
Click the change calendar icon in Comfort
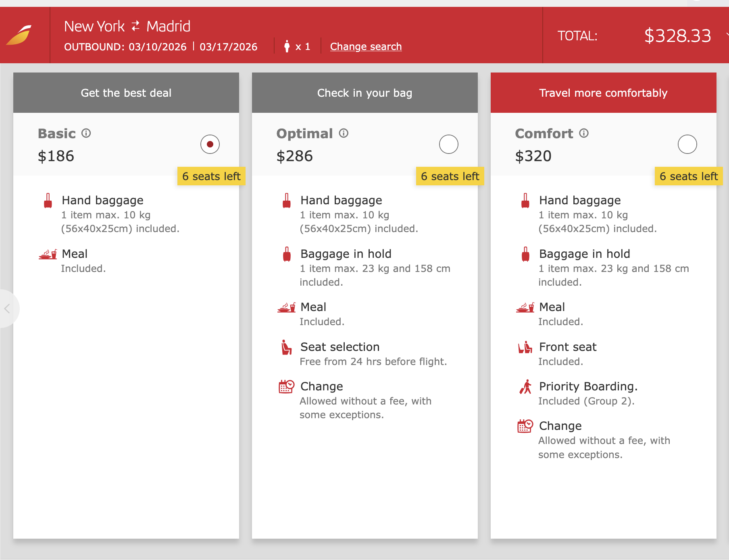525,425
